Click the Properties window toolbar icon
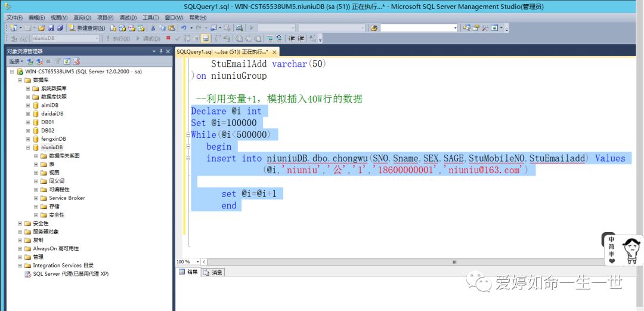Image resolution: width=644 pixels, height=311 pixels. click(476, 27)
